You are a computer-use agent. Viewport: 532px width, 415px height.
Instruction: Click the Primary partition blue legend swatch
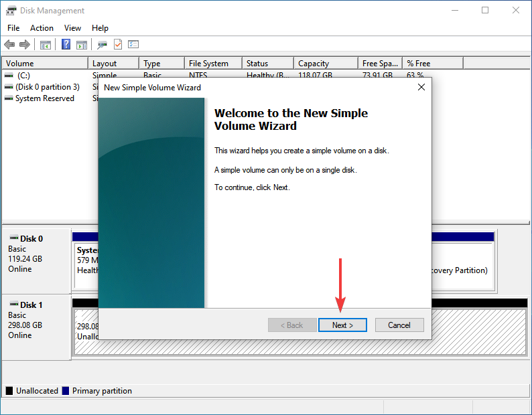(x=66, y=391)
